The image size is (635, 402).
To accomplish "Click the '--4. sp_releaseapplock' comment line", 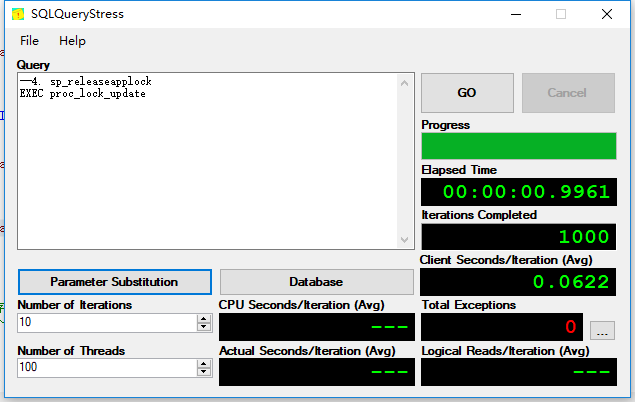I will pos(85,81).
